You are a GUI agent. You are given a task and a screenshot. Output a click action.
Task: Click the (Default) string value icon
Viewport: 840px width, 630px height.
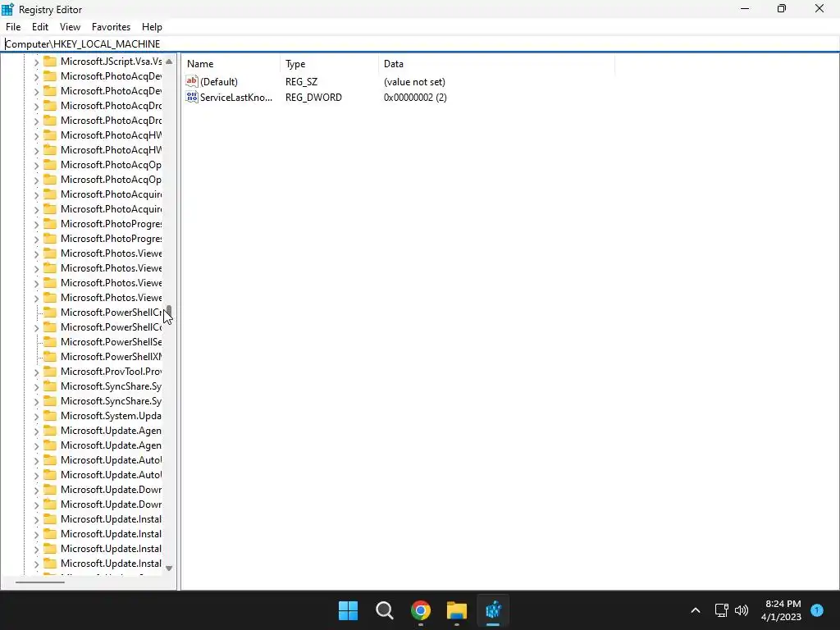click(x=192, y=81)
